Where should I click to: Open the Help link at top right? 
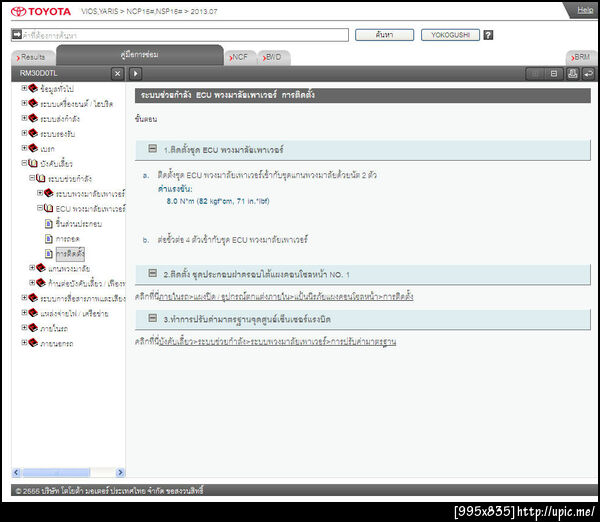tap(585, 10)
